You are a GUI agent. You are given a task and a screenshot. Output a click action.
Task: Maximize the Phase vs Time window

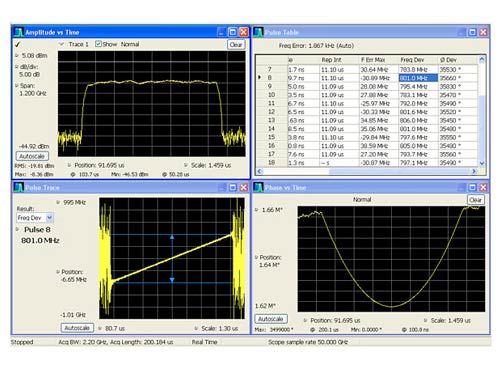point(472,187)
